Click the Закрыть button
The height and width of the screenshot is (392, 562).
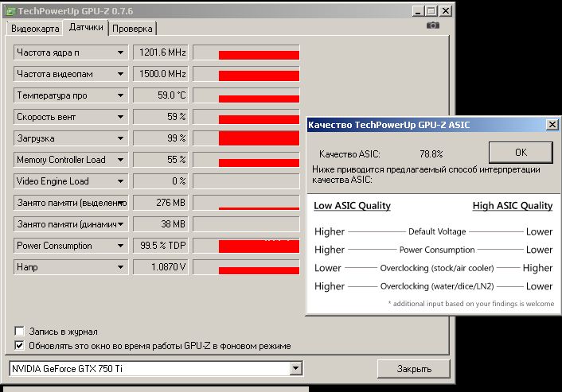click(x=414, y=369)
